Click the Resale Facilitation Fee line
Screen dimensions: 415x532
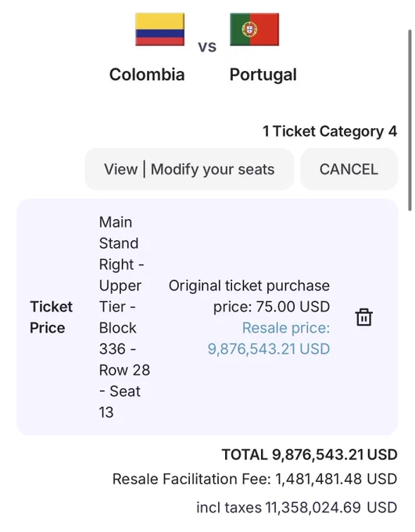tap(255, 479)
